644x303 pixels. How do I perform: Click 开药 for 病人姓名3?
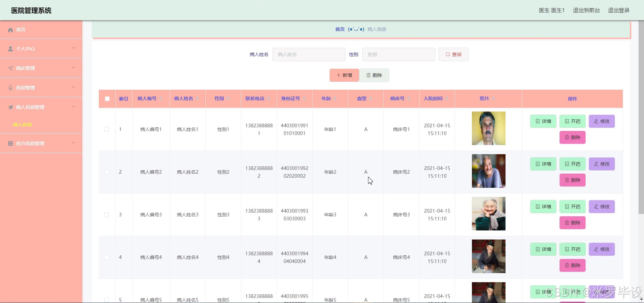tap(572, 207)
